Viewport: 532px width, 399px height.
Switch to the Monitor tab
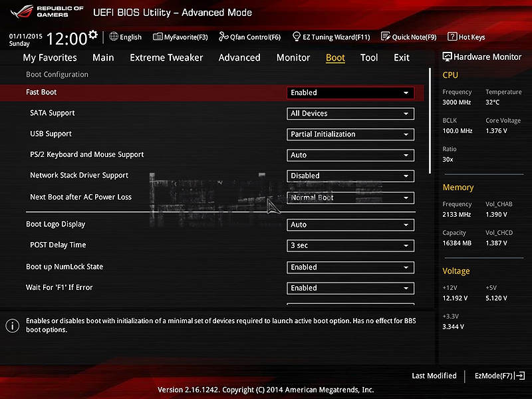pos(293,57)
